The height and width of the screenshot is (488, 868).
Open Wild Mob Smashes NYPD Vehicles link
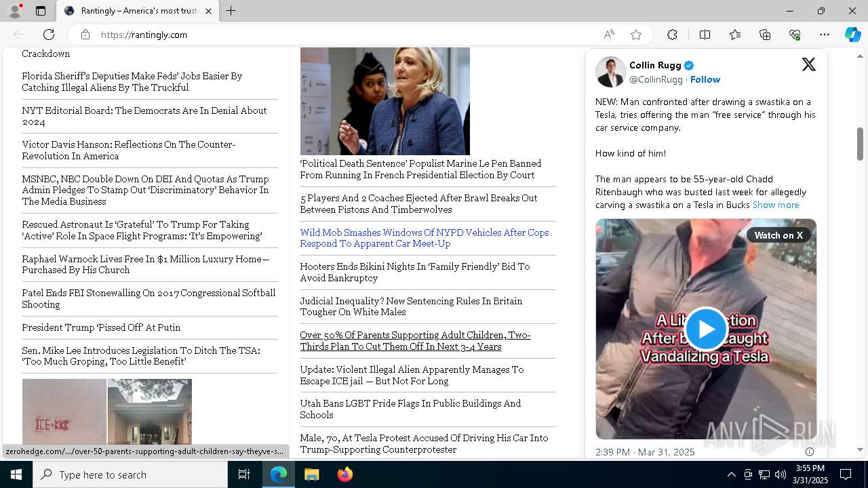[425, 238]
